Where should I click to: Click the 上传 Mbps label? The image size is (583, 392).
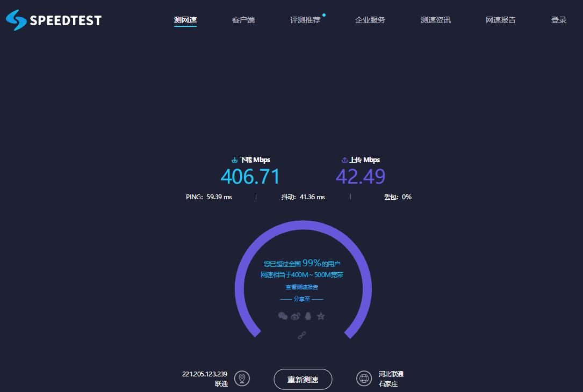[x=365, y=160]
